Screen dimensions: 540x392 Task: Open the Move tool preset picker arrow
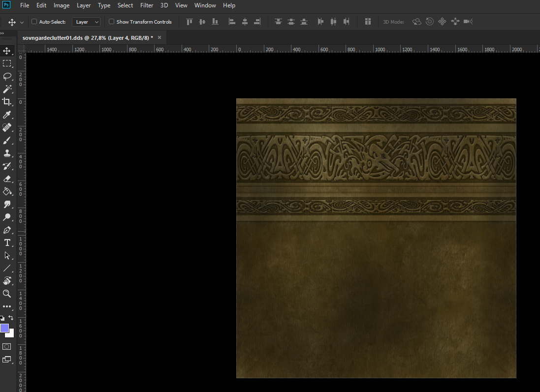[x=22, y=22]
